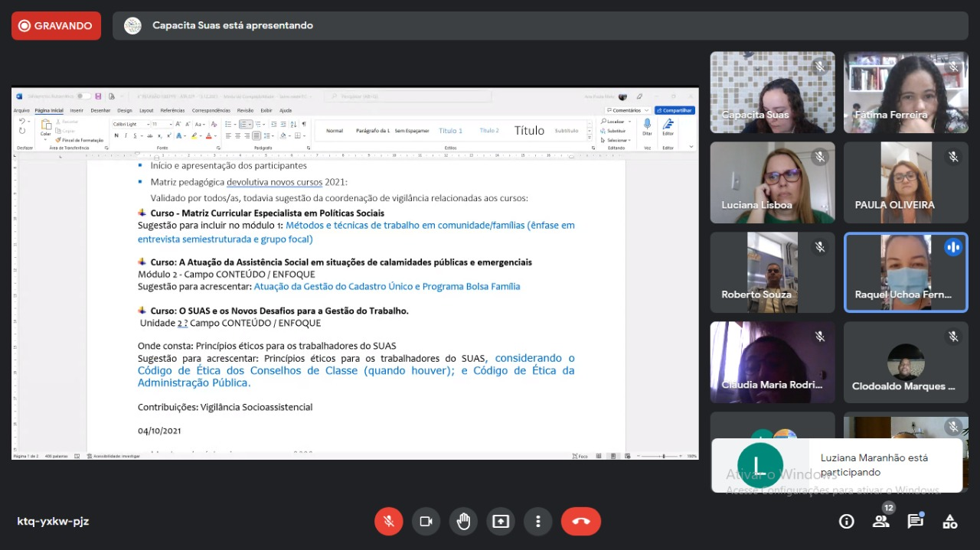
Task: Raise your hand in the meeting
Action: (463, 521)
